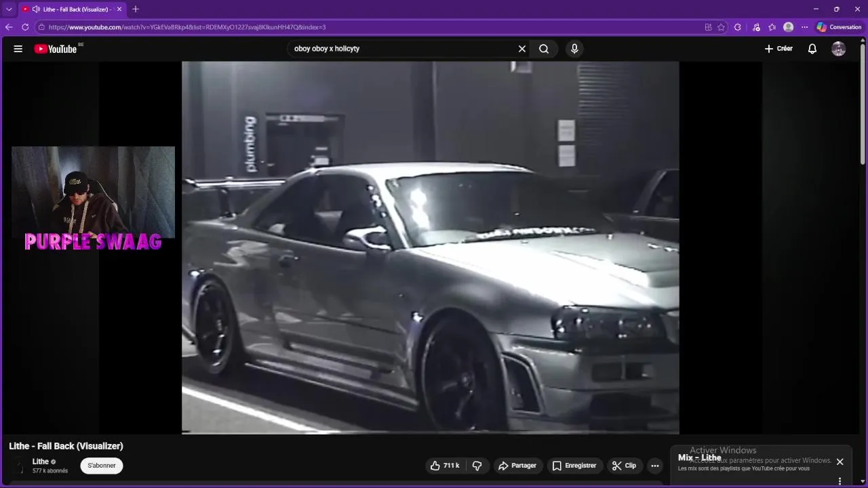Select the Lithe - Fall Back (Visualizer) tab
The height and width of the screenshot is (488, 868).
pos(72,9)
